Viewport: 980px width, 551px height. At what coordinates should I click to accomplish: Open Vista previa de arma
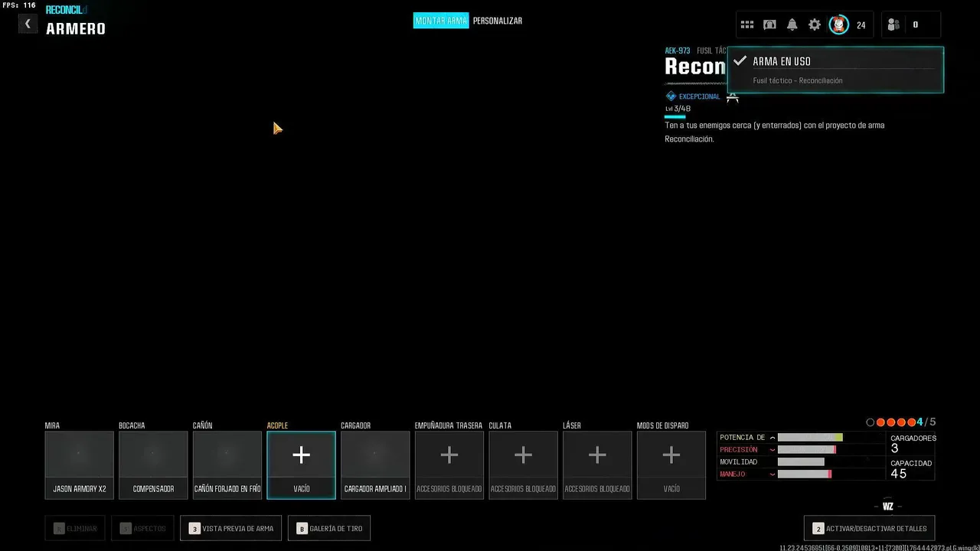[x=230, y=528]
